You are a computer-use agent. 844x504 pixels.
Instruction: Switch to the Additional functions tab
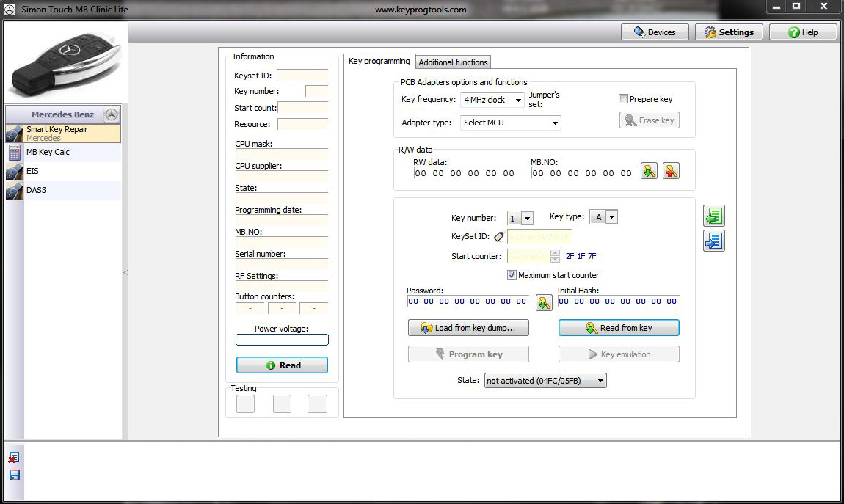point(454,62)
